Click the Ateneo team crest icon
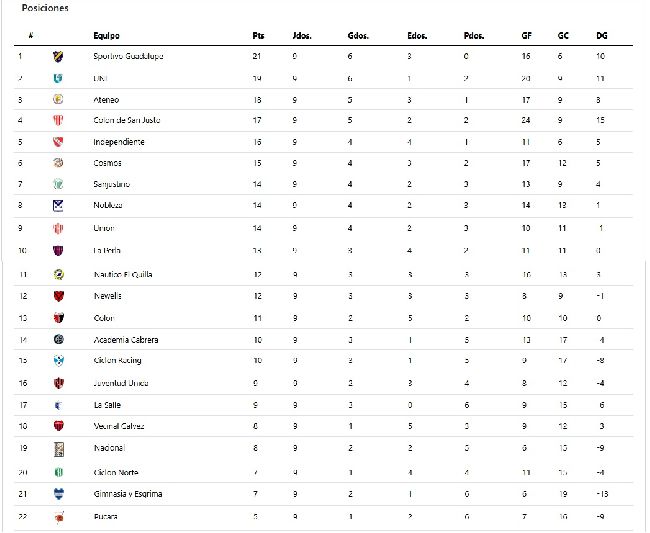The width and height of the screenshot is (650, 533). 58,99
